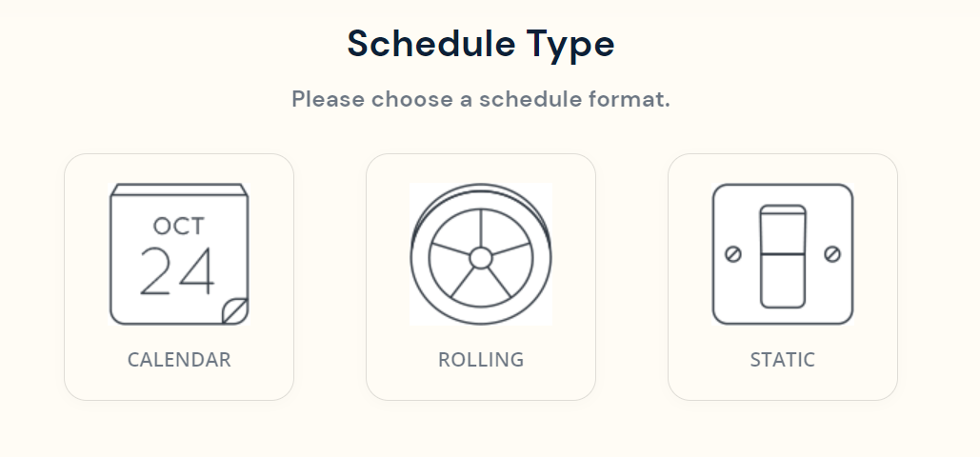Click the curled page corner on calendar icon
This screenshot has height=457, width=980.
(x=235, y=310)
